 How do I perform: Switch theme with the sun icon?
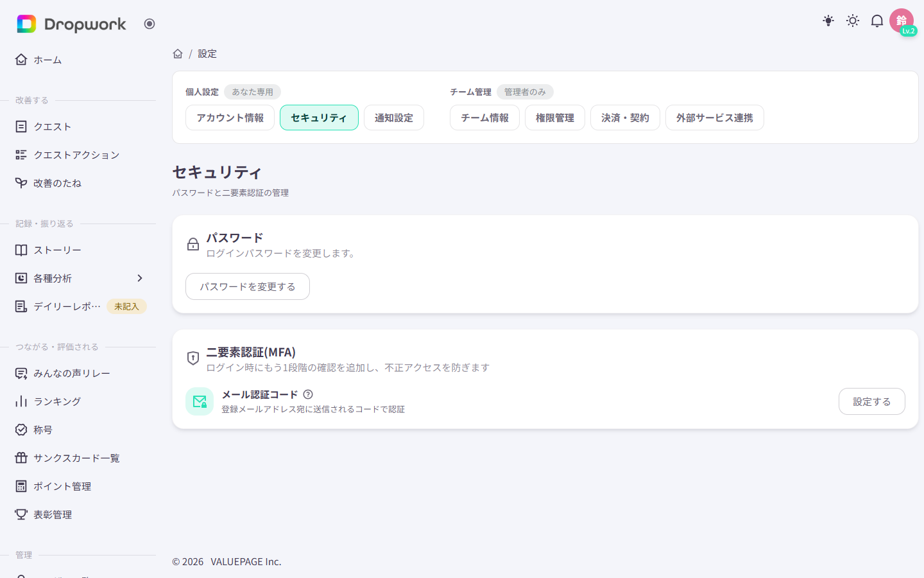tap(853, 21)
